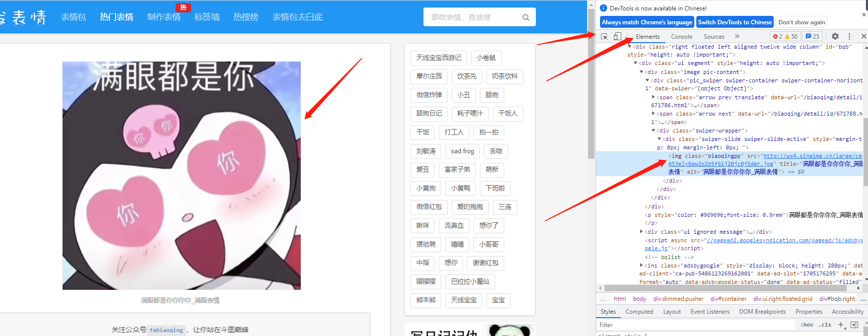Viewport: 868px width, 336px height.
Task: Expand the ins adsbygoogle node
Action: [x=642, y=266]
